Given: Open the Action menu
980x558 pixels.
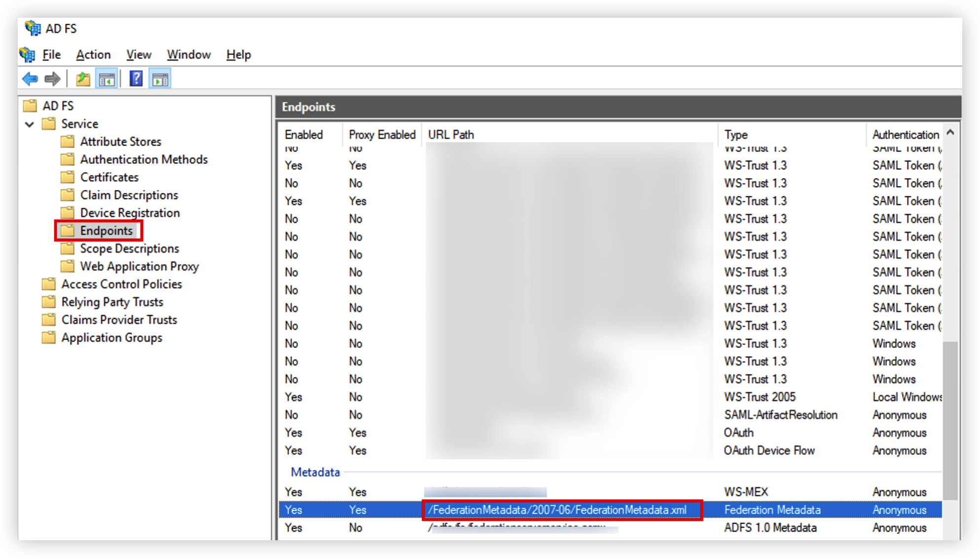Looking at the screenshot, I should tap(93, 54).
